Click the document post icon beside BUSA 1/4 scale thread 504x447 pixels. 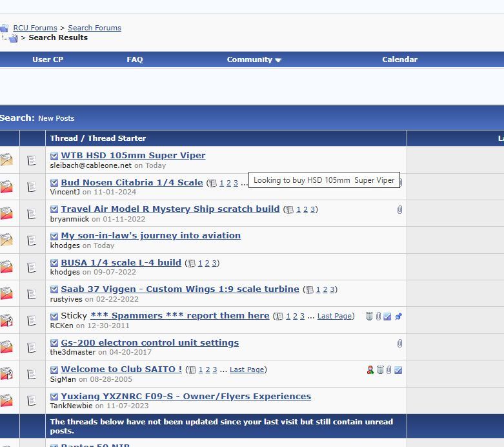point(32,267)
